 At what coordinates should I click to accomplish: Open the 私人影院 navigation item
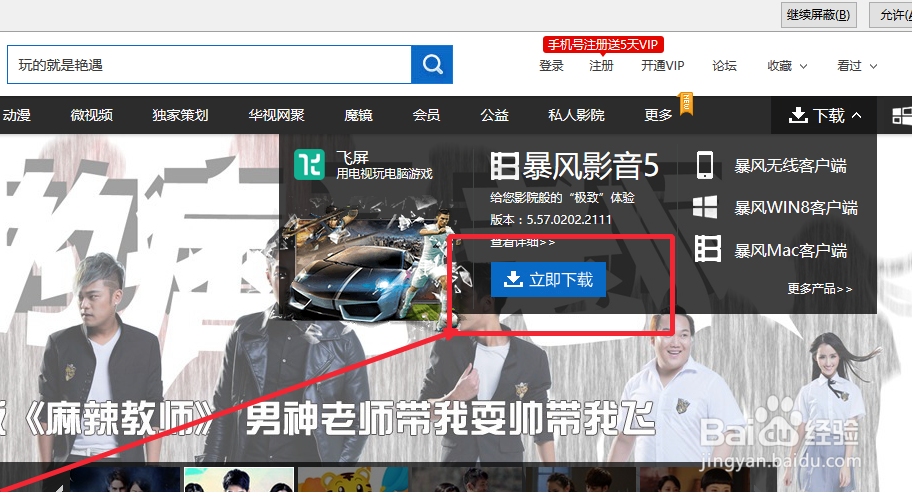576,115
